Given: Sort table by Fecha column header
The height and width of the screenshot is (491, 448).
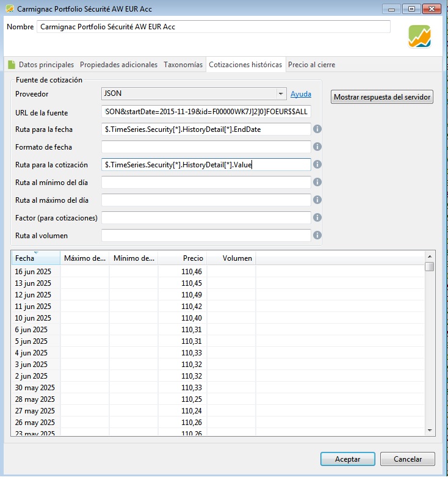Looking at the screenshot, I should 35,258.
